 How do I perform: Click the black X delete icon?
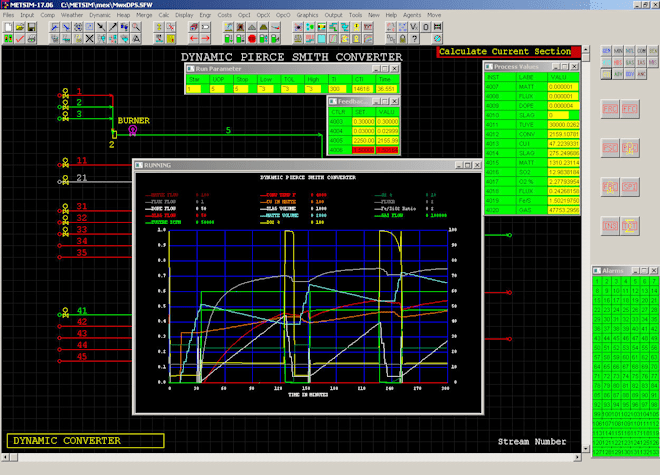click(x=90, y=39)
